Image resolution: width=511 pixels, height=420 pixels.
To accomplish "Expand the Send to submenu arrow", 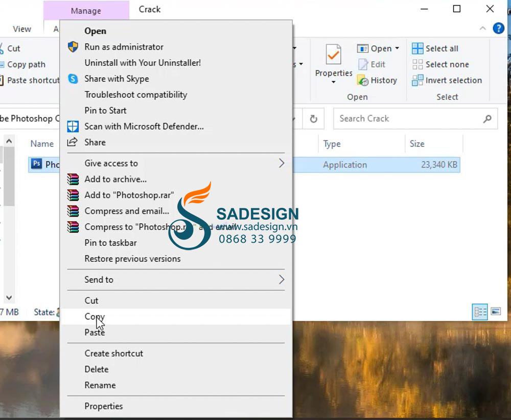I will (282, 279).
